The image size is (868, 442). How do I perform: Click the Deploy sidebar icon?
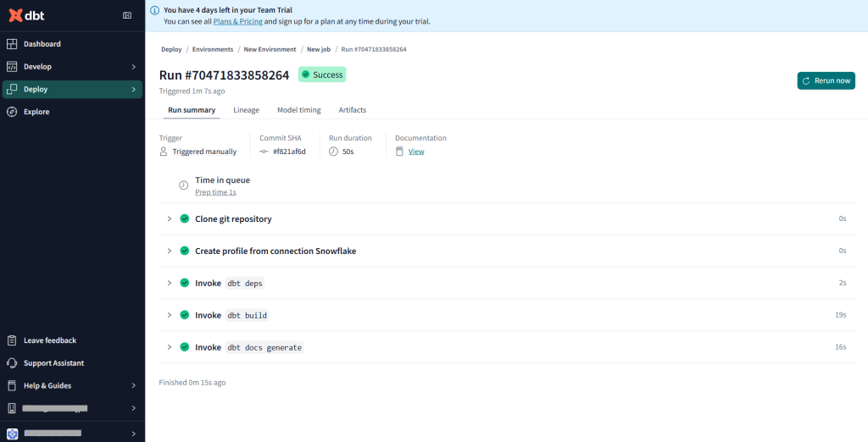12,89
